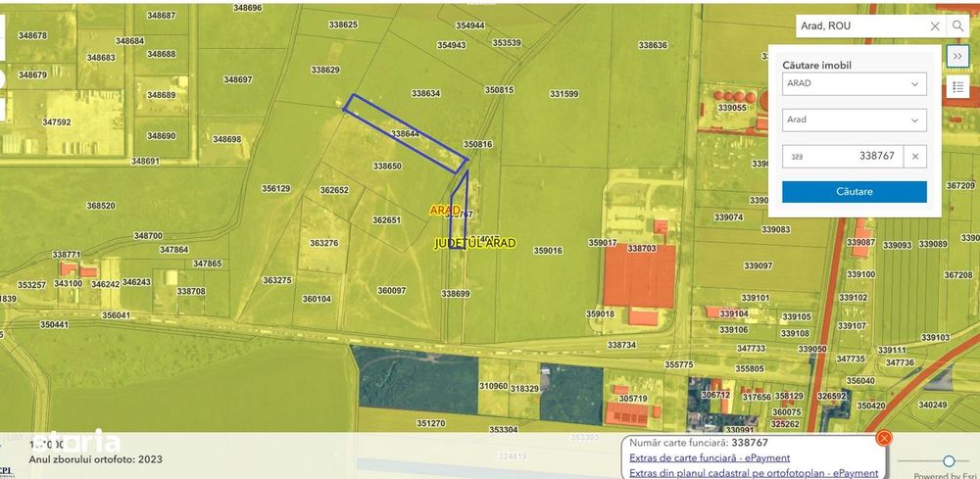Click parcel label 359017
980x479 pixels.
pos(602,242)
